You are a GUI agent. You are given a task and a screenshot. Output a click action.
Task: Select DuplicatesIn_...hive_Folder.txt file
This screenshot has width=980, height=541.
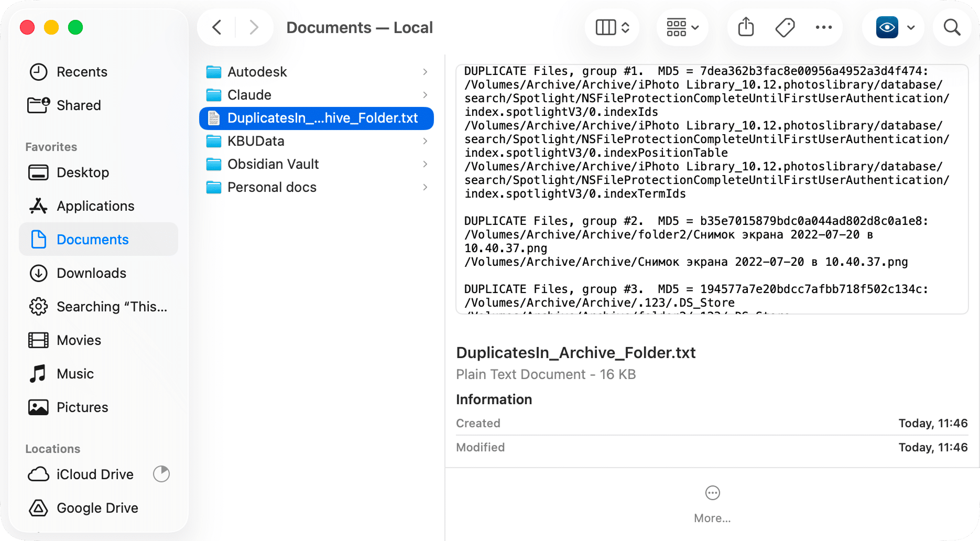coord(316,118)
